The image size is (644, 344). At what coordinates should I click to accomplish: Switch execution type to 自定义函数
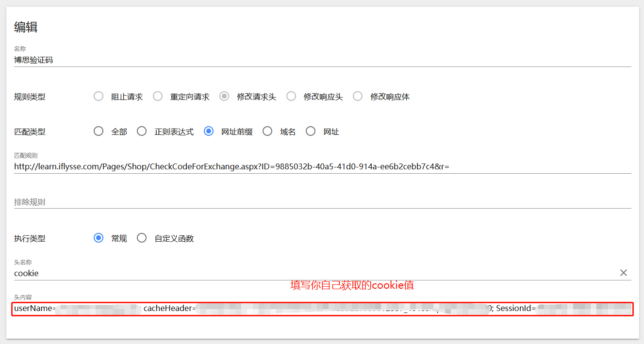tap(142, 238)
